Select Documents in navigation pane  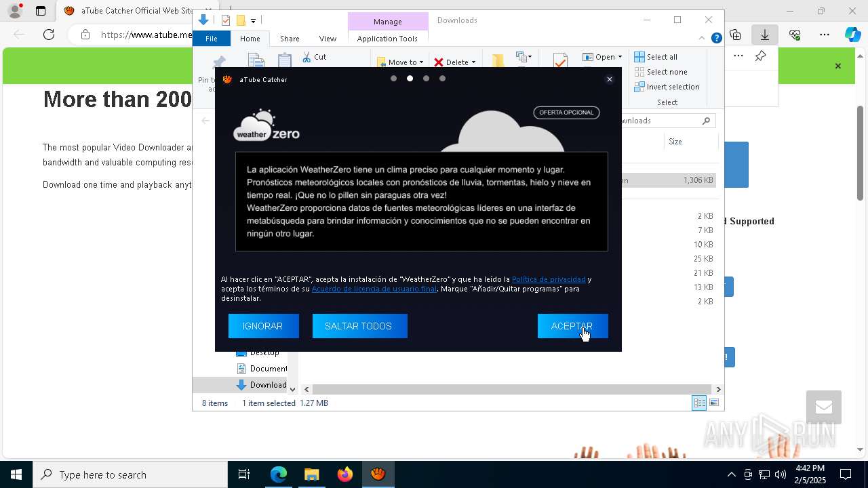coord(262,369)
